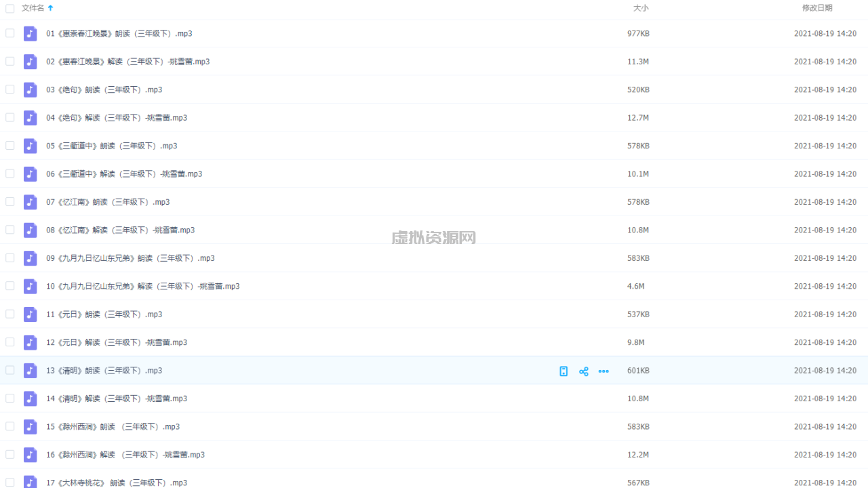Check the box for 10《九月九日忆山东兄弟》解读

pos(9,286)
